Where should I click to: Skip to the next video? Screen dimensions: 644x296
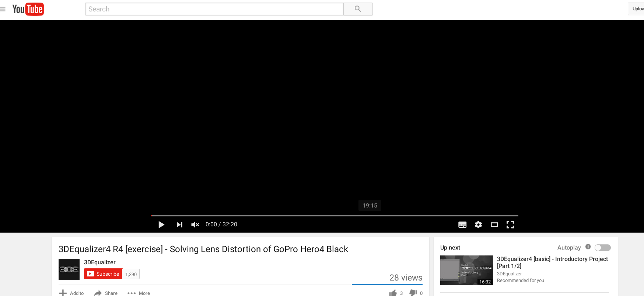tap(179, 224)
